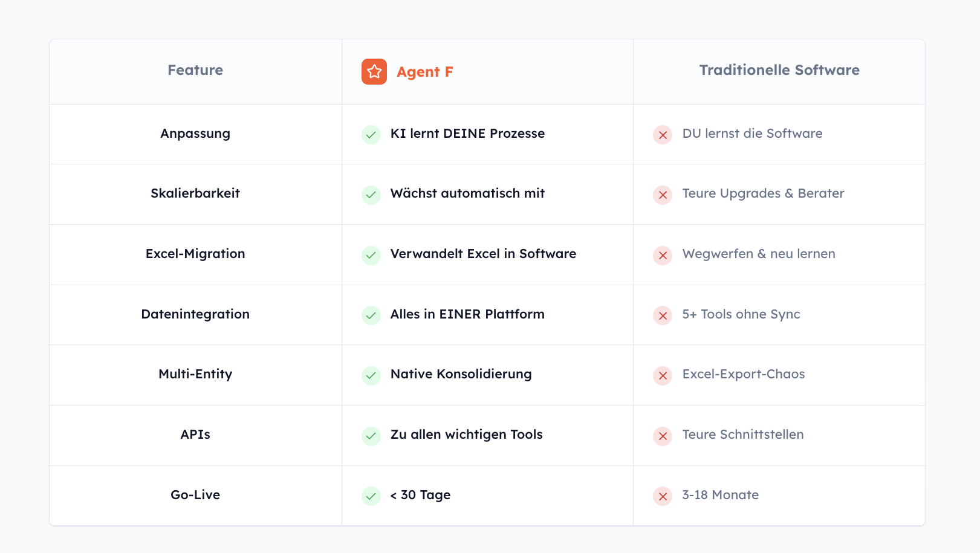The width and height of the screenshot is (980, 553).
Task: Click green checkmark beside < 30 Tage
Action: pyautogui.click(x=371, y=496)
